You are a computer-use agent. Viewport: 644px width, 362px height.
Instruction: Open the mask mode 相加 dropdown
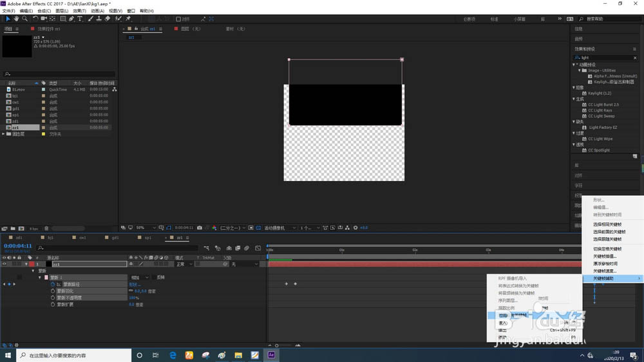coord(138,278)
